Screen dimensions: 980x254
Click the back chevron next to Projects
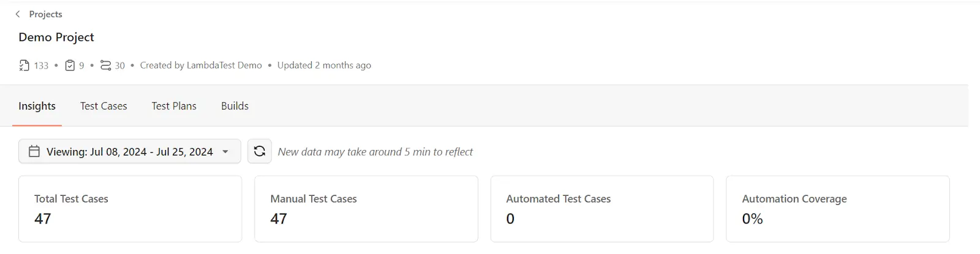tap(18, 14)
